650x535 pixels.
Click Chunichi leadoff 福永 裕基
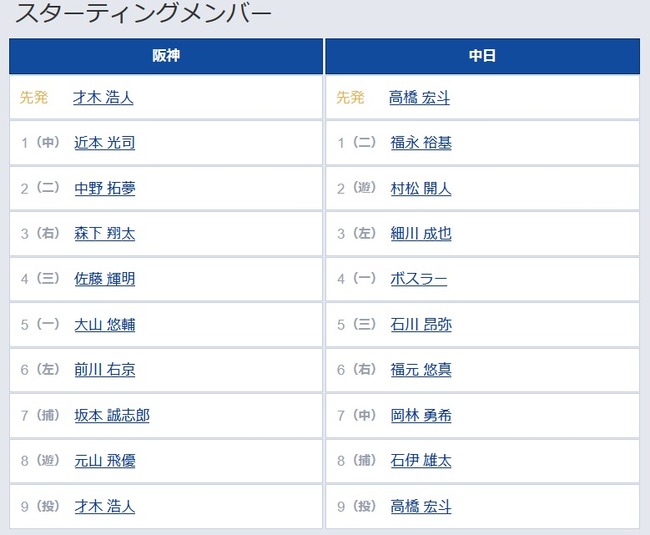pyautogui.click(x=421, y=143)
